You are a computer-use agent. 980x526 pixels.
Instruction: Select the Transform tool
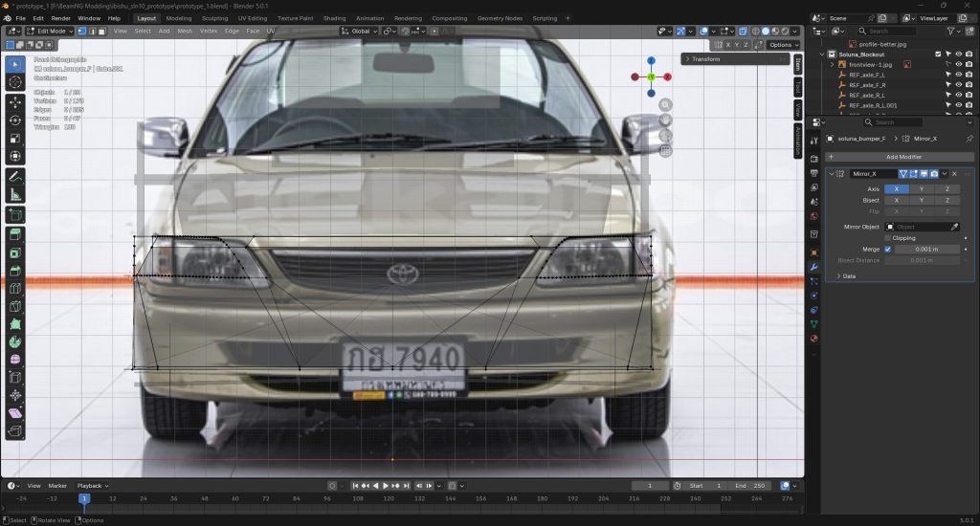coord(15,156)
